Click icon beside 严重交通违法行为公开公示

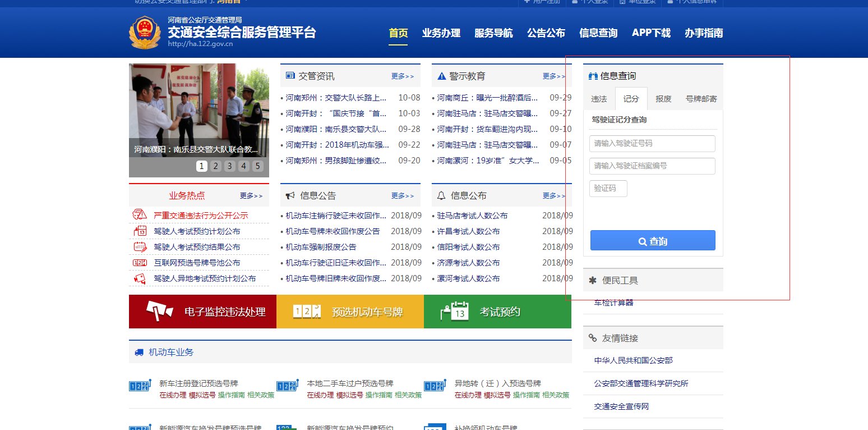(140, 215)
